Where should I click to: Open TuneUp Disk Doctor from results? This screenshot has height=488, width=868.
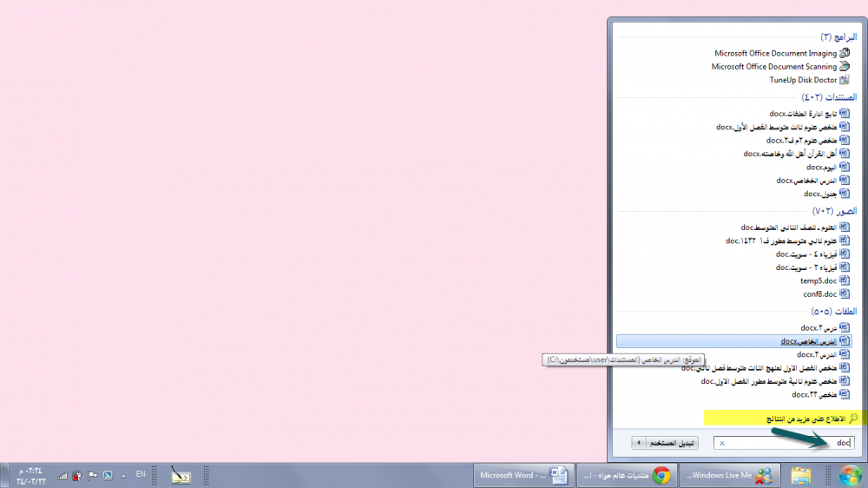click(803, 80)
